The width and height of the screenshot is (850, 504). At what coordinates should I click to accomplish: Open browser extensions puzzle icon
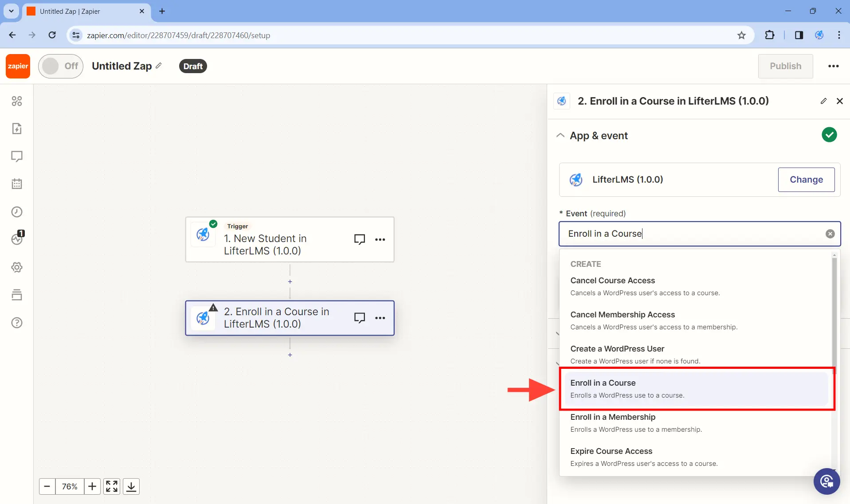click(770, 35)
